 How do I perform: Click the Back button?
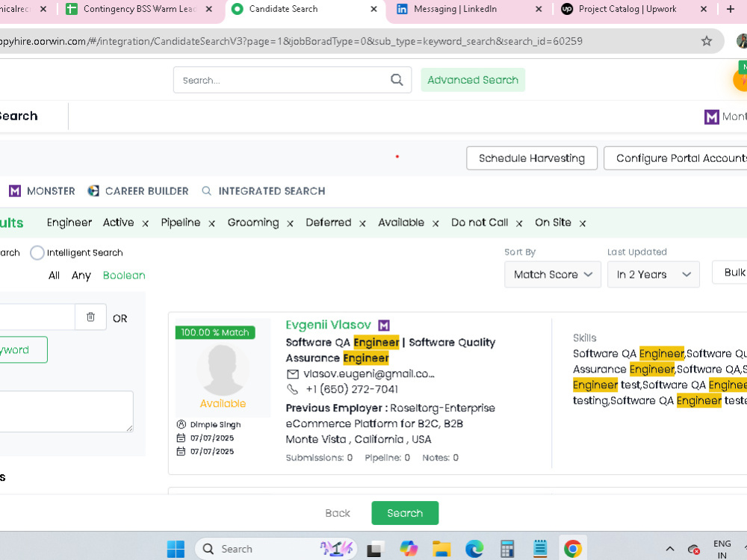click(338, 513)
